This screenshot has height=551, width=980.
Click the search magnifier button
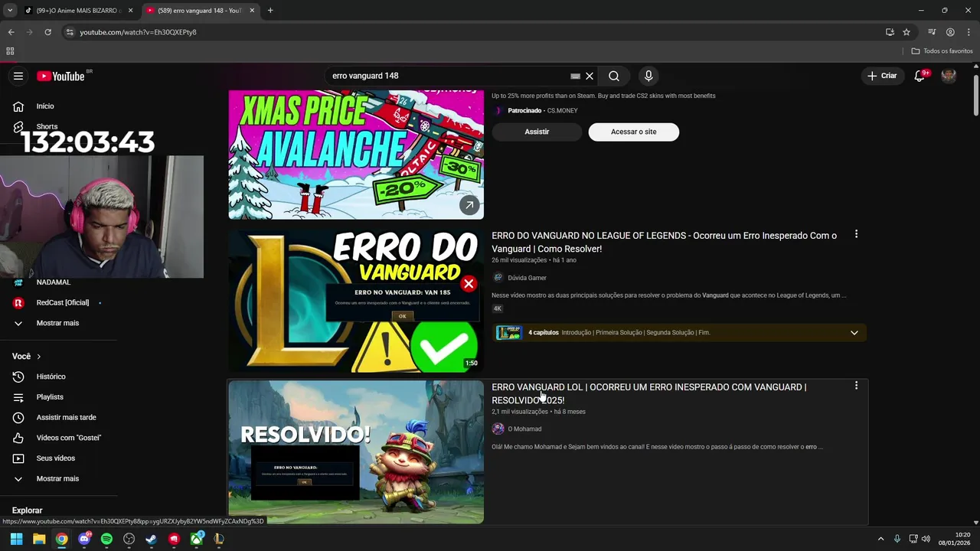point(614,76)
